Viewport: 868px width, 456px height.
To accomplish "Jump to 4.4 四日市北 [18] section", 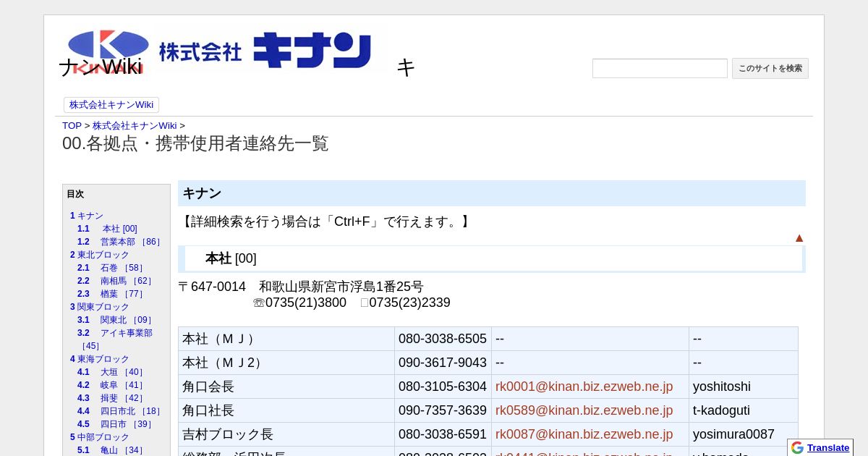I will [x=120, y=411].
